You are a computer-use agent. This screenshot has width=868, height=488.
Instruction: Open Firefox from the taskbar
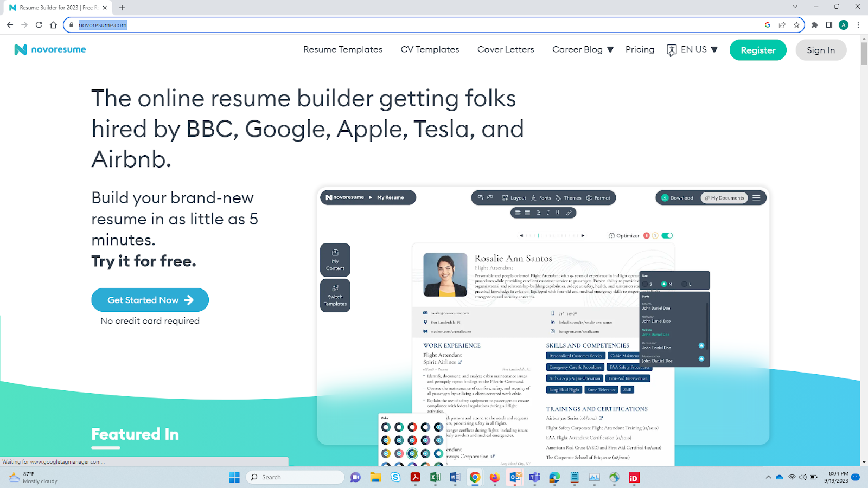coord(495,477)
